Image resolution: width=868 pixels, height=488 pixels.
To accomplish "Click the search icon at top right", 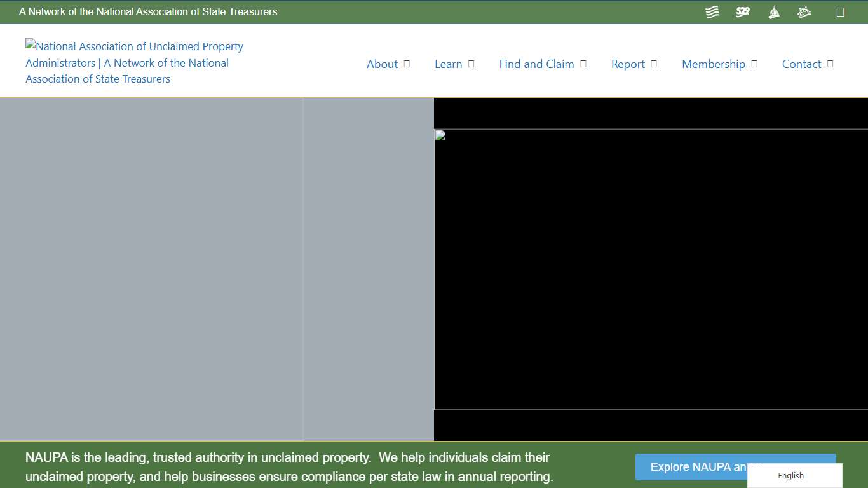I will (841, 11).
